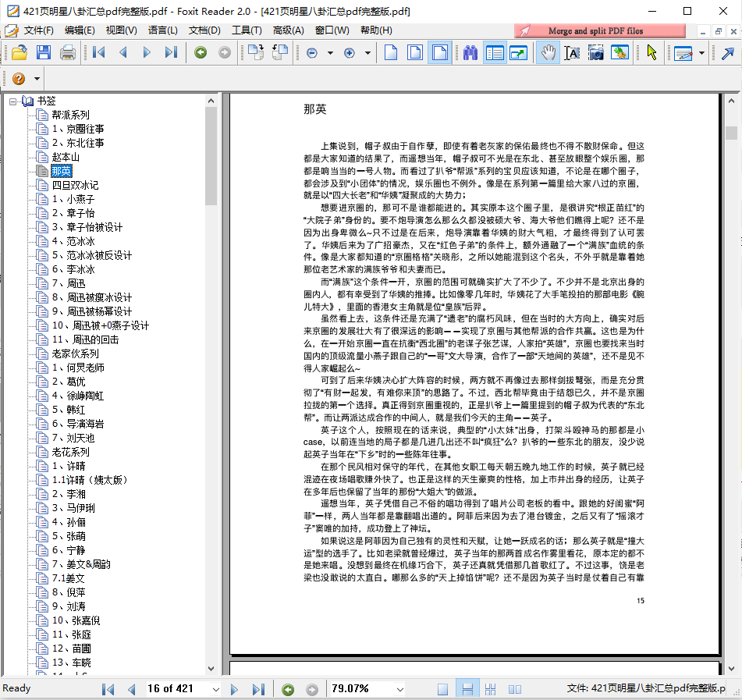This screenshot has width=742, height=700.
Task: Click the Open file folder icon
Action: coord(19,53)
